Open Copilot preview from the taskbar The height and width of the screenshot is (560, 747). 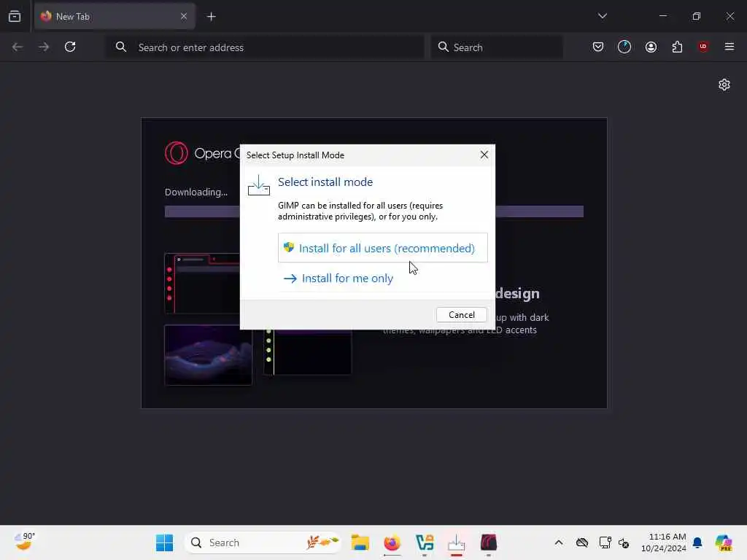click(x=724, y=542)
